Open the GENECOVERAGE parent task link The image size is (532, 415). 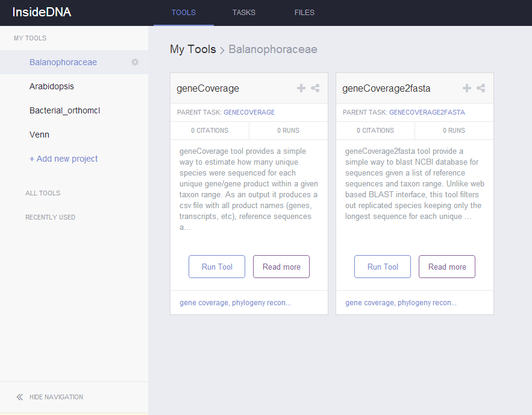click(x=249, y=112)
